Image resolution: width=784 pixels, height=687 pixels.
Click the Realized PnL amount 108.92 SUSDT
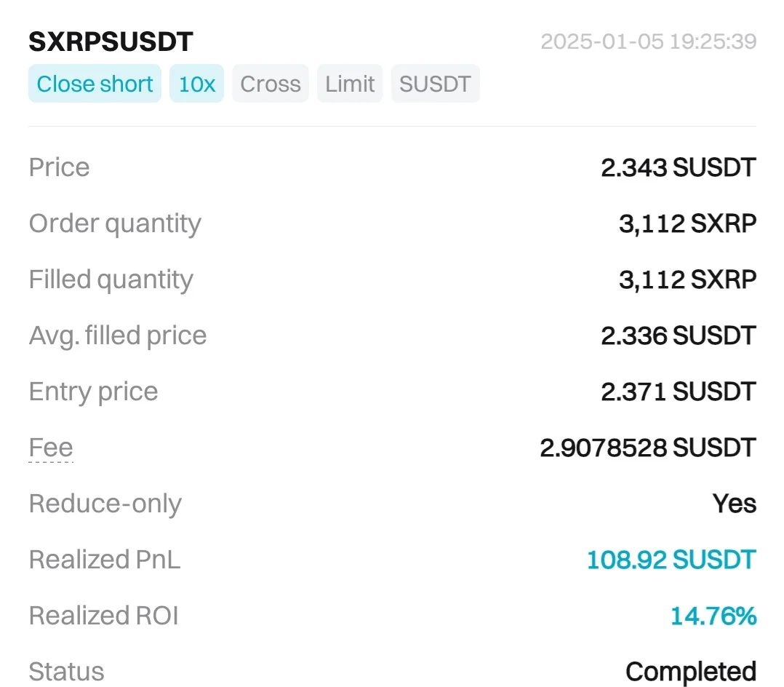click(671, 560)
